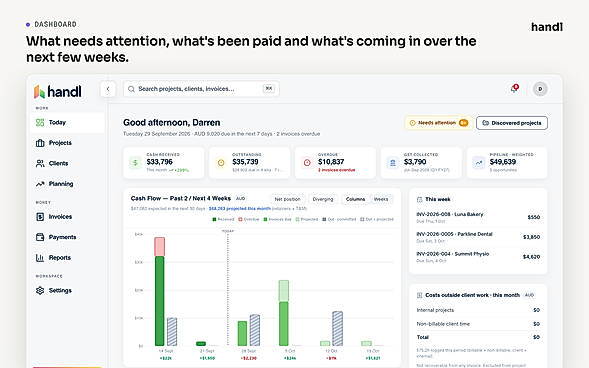Viewport: 589px width, 368px height.
Task: Open the Today page in sidebar
Action: (x=67, y=122)
